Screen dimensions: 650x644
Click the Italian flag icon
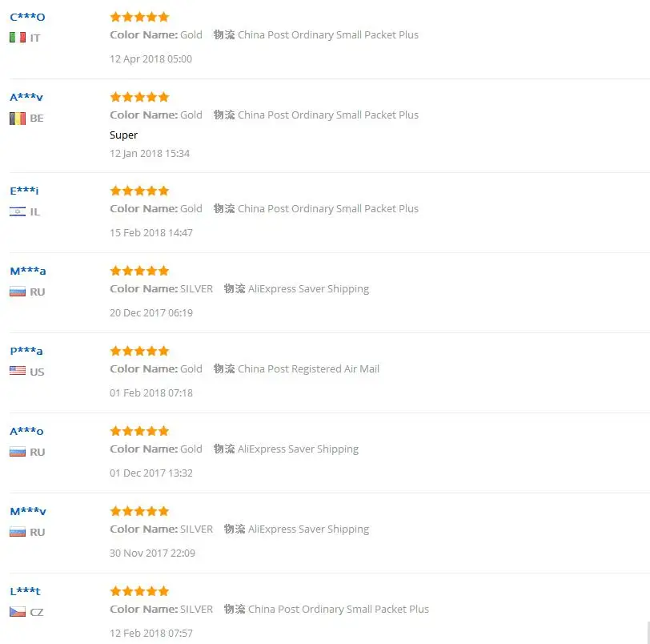pyautogui.click(x=18, y=38)
